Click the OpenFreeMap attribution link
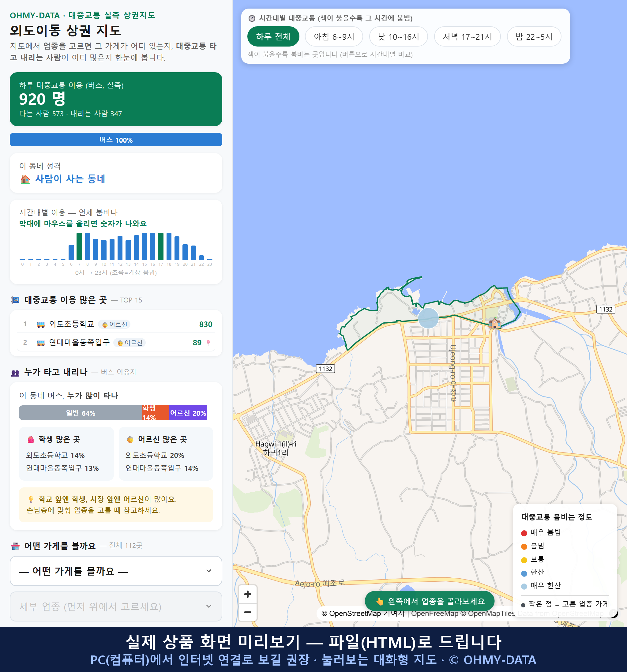 tap(434, 614)
